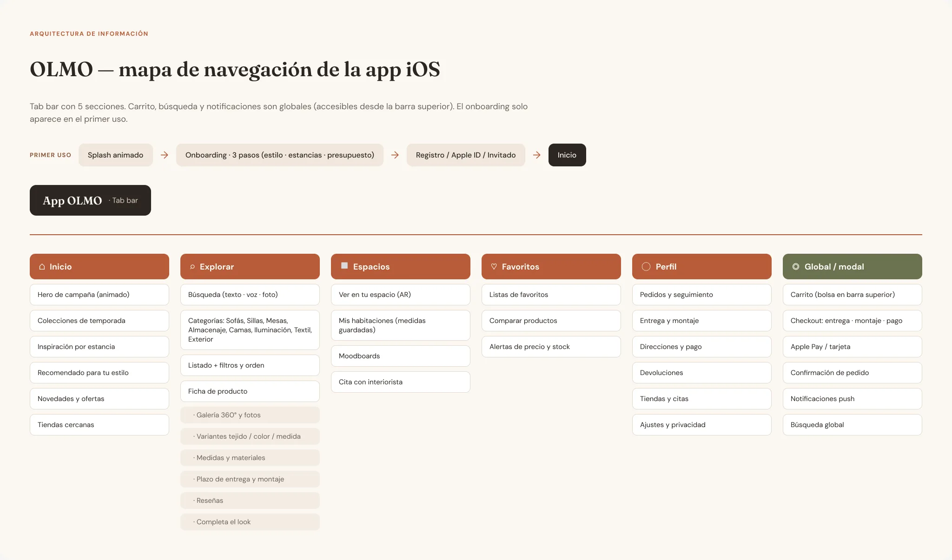This screenshot has width=952, height=560.
Task: Select the Categorías: Sofás, Sillas, Mesas card
Action: coord(250,330)
